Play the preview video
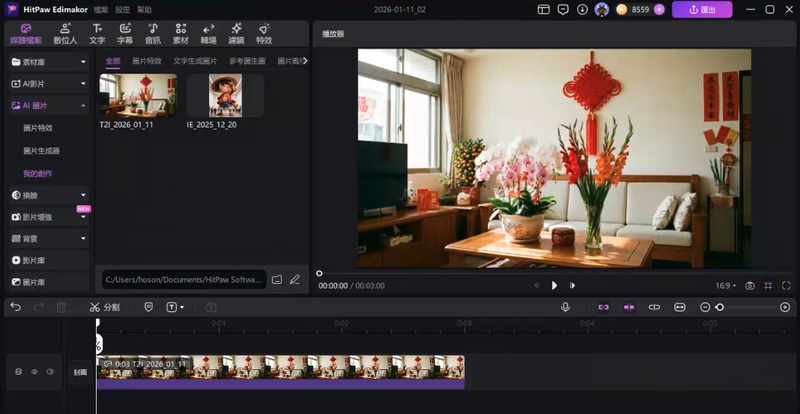 554,286
